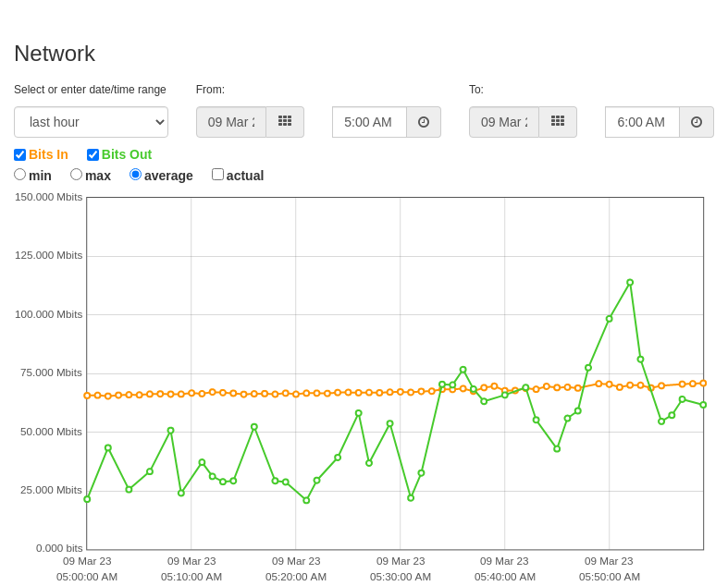This screenshot has height=586, width=728.
Task: Open the From date calendar picker icon
Action: [x=285, y=122]
